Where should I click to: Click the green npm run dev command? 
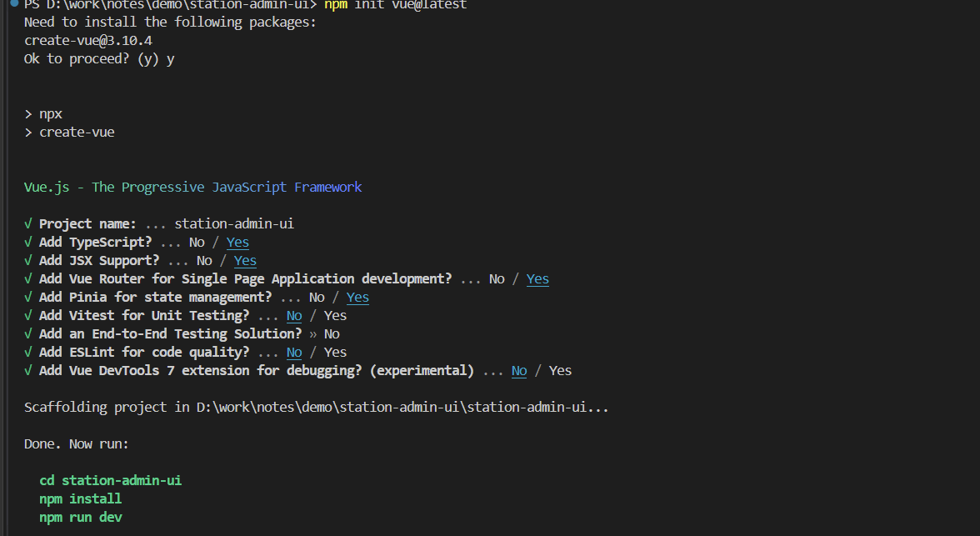click(81, 517)
